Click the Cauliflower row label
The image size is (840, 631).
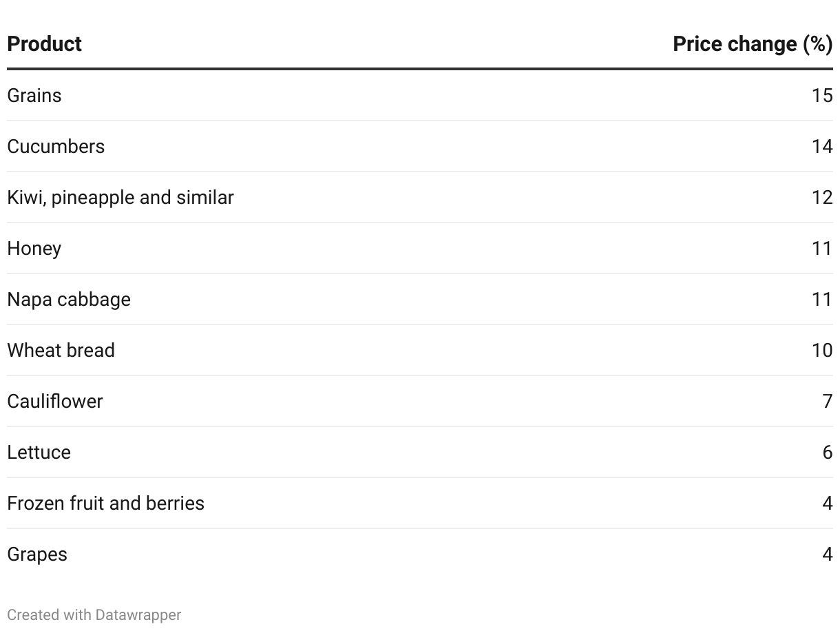click(55, 401)
